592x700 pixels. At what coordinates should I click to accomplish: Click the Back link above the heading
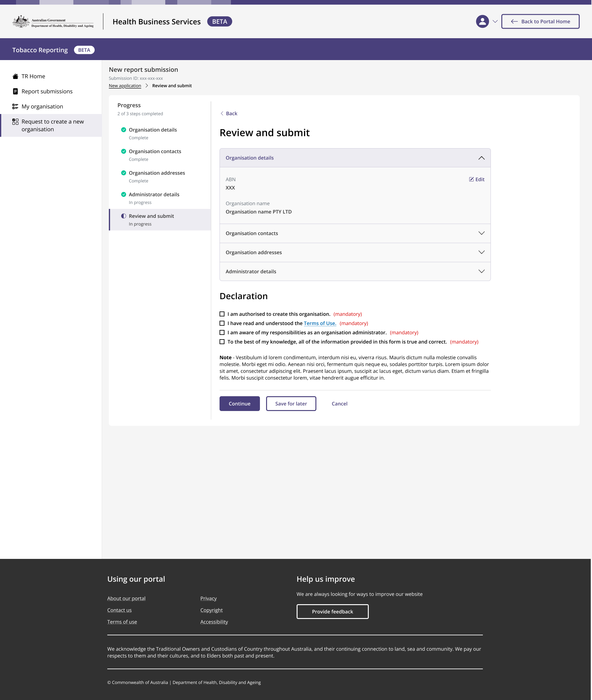(x=228, y=114)
